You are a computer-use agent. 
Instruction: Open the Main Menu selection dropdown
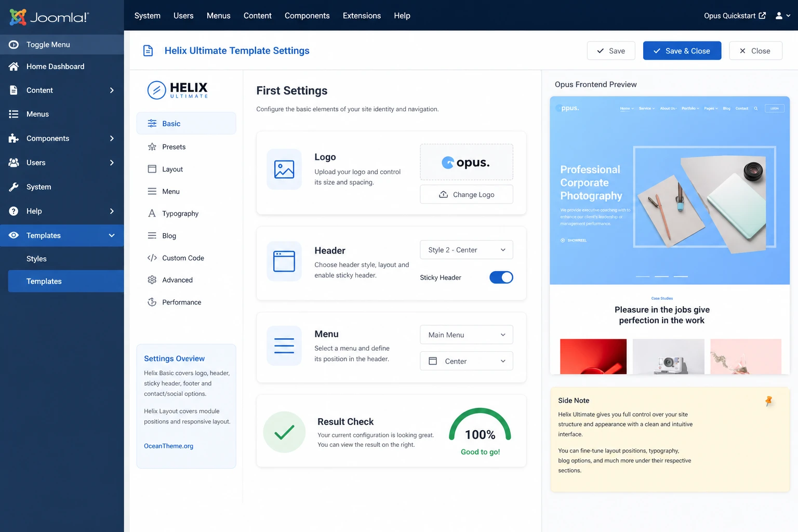(x=467, y=335)
